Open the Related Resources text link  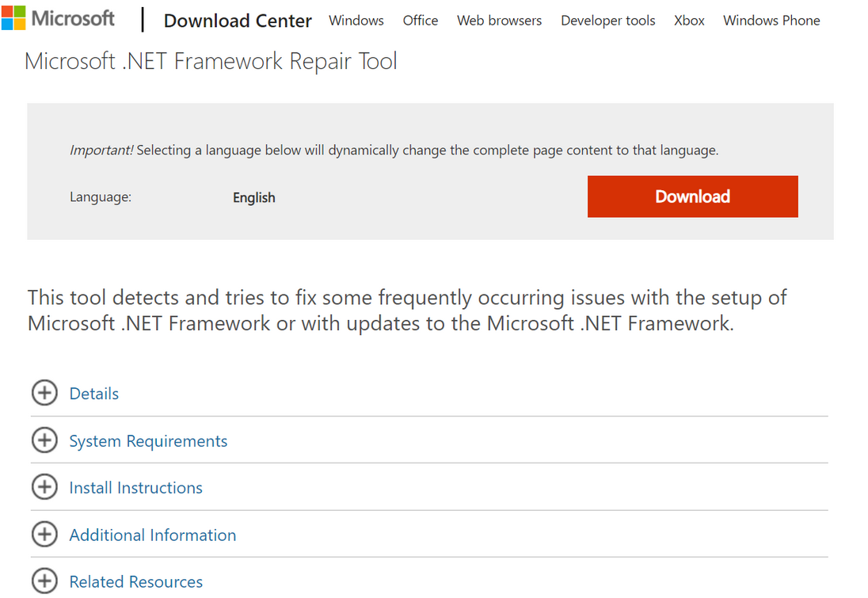[x=136, y=582]
